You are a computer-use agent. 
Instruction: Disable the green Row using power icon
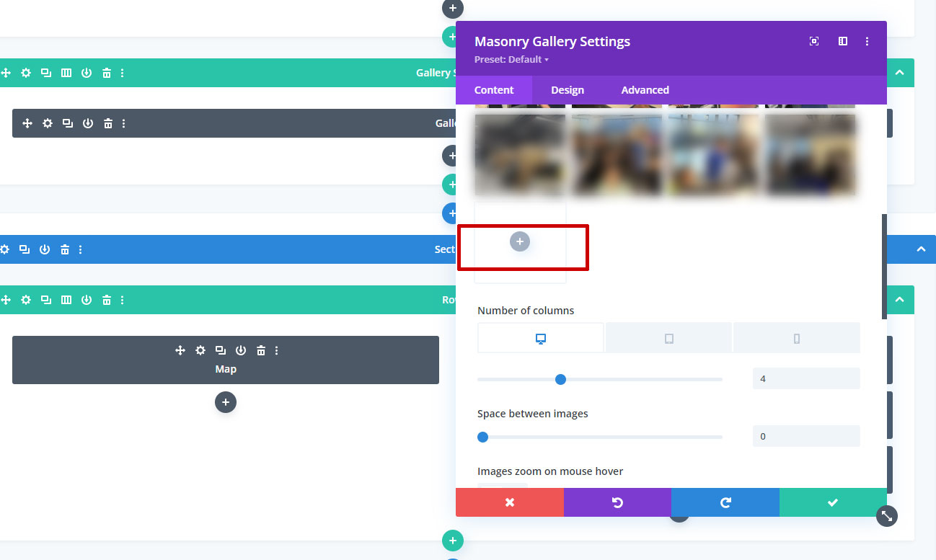pos(87,300)
